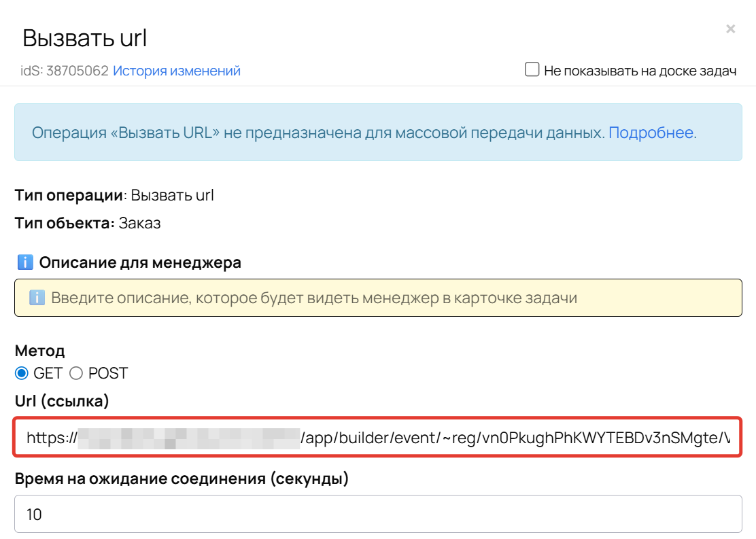Click the connection timeout field showing 10
Screen dimensions: 756x539
coord(377,514)
